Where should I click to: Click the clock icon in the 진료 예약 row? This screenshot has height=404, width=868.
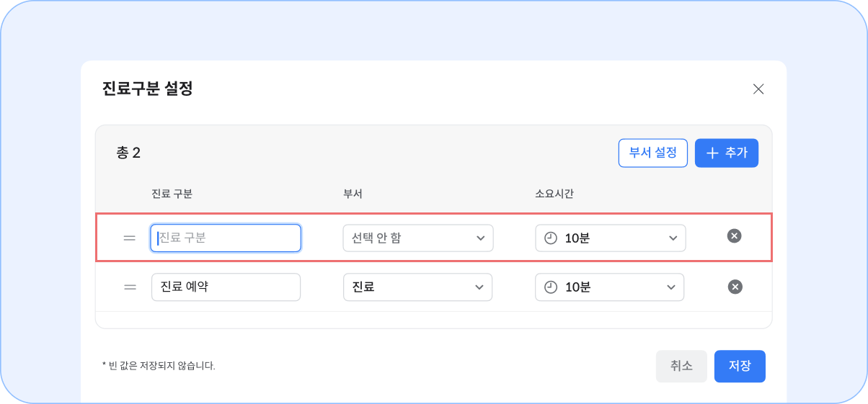coord(551,287)
